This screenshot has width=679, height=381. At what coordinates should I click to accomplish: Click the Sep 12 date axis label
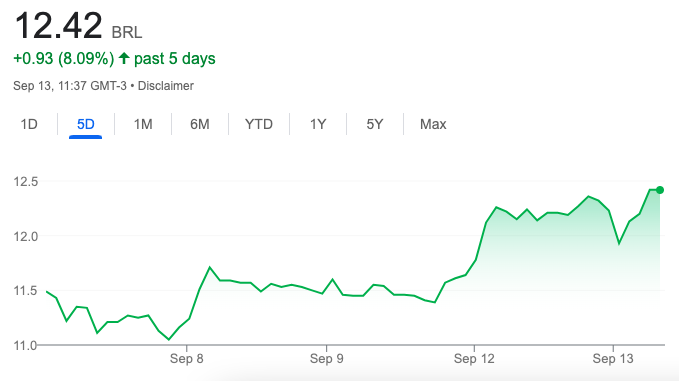coord(474,358)
